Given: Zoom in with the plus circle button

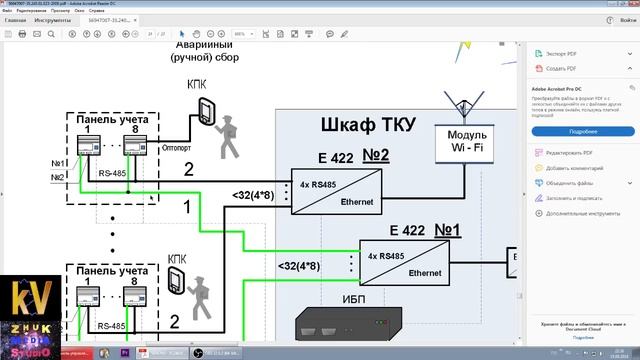Looking at the screenshot, I should coord(221,34).
